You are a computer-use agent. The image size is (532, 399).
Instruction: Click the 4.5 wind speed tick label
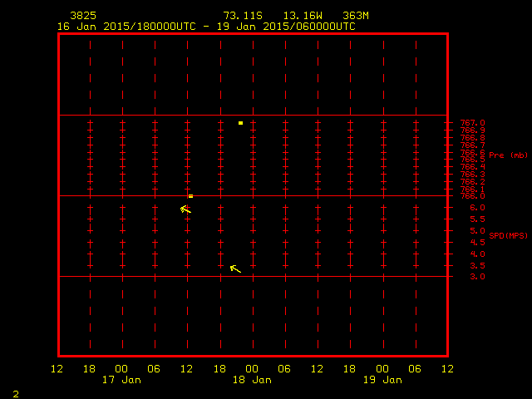(x=477, y=243)
